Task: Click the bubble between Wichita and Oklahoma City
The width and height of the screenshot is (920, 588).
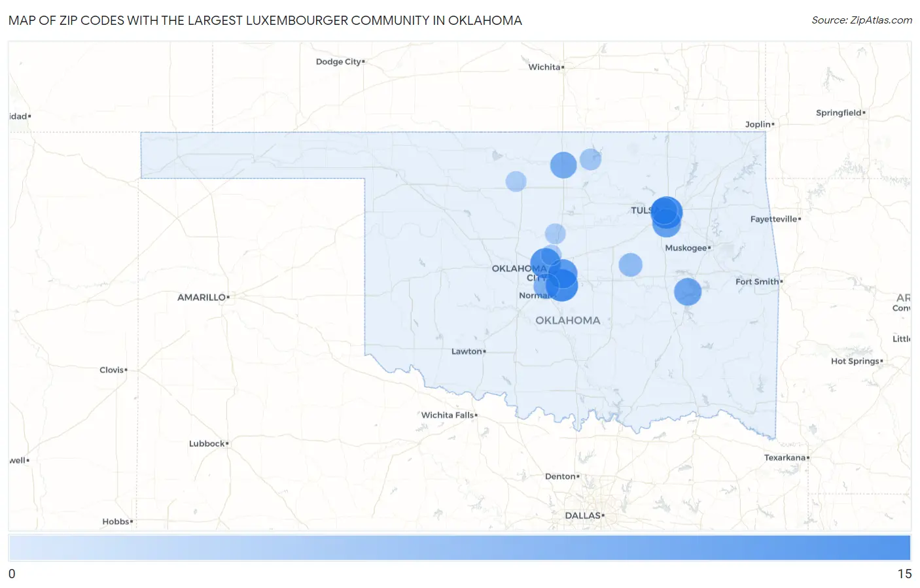Action: click(x=563, y=165)
